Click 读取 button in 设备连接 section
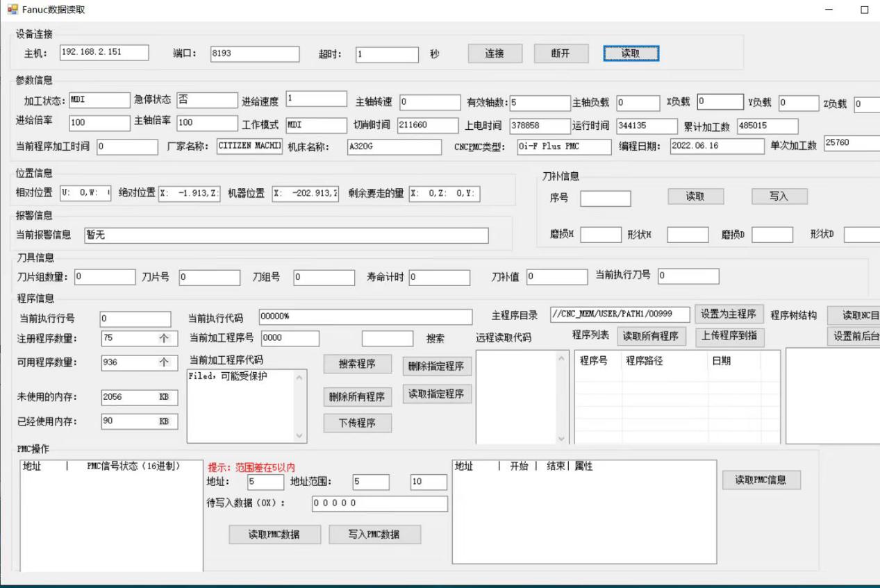Image resolution: width=880 pixels, height=588 pixels. pyautogui.click(x=631, y=53)
